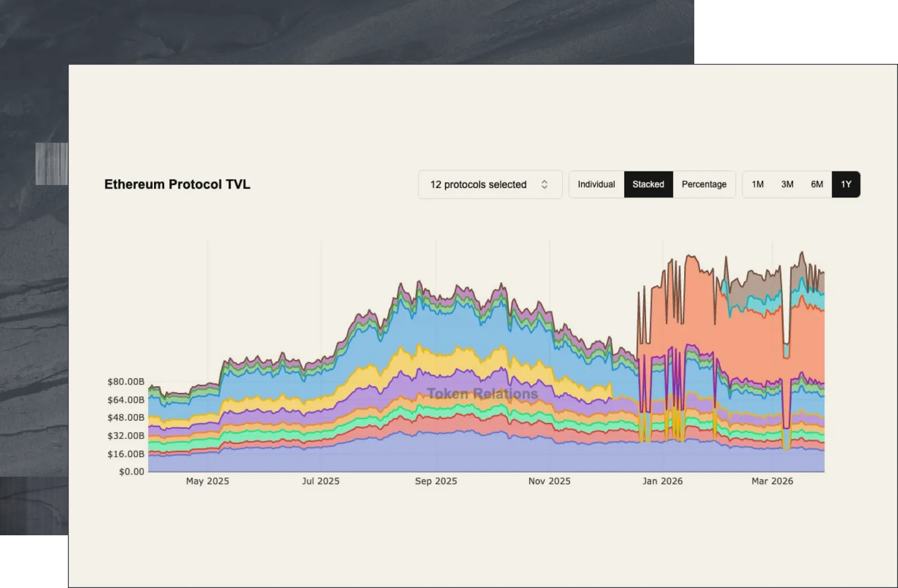Screen dimensions: 898x588
Task: Switch to Individual view mode
Action: click(596, 185)
